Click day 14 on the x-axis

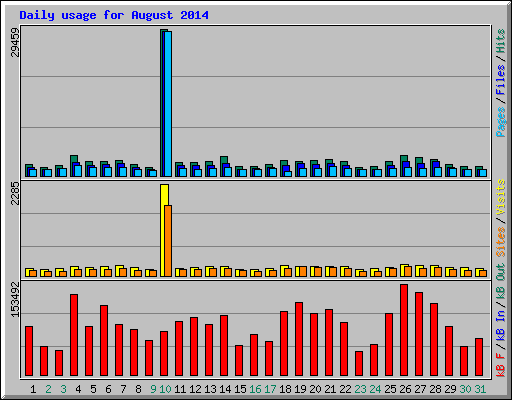tap(225, 389)
